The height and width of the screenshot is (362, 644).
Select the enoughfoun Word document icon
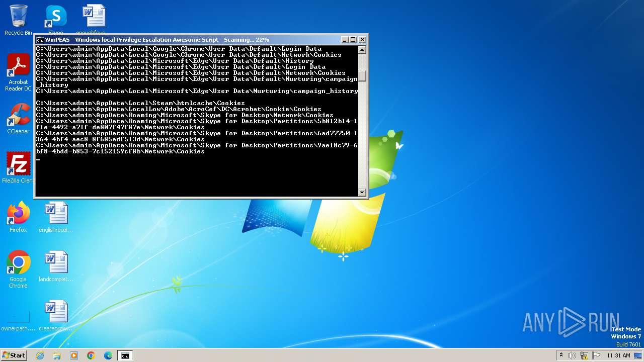pos(94,19)
